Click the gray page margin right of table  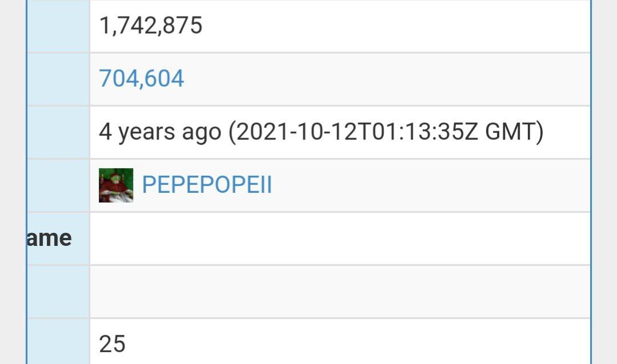point(604,182)
